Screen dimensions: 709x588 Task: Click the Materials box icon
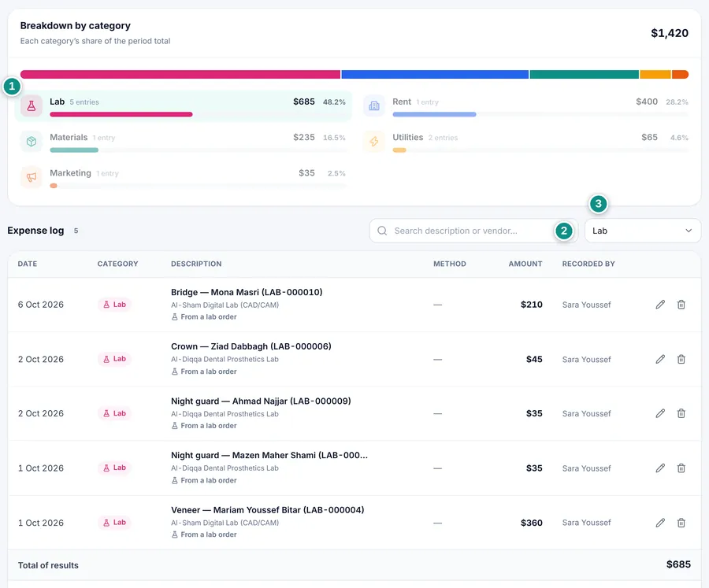coord(32,142)
